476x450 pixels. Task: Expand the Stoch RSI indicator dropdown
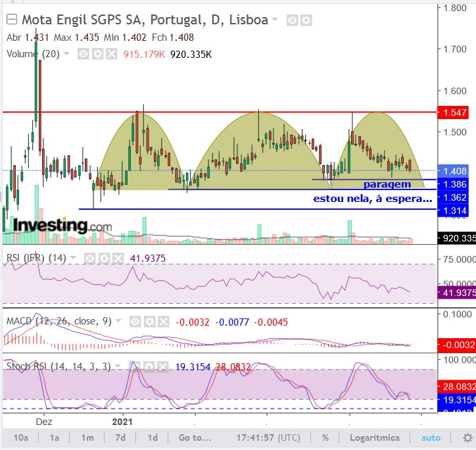click(x=118, y=366)
